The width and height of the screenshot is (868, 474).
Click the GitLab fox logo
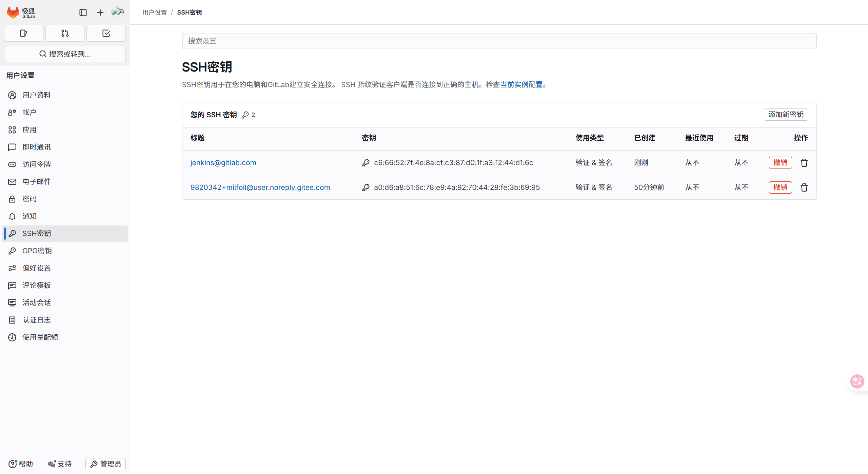coord(13,13)
